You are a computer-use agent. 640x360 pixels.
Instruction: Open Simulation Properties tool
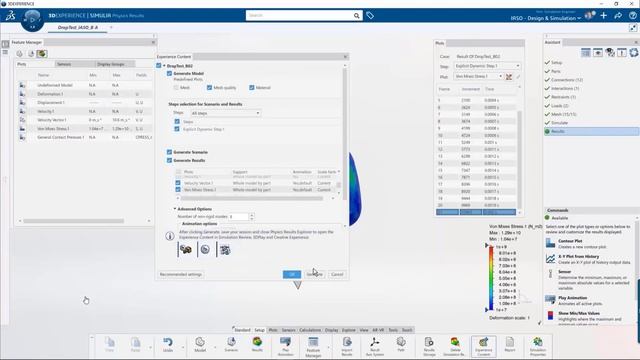538,346
